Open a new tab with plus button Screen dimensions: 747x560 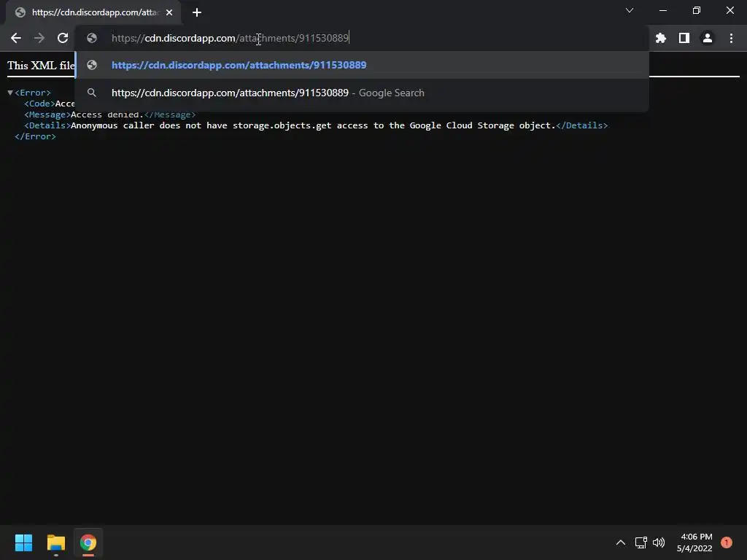pos(197,12)
